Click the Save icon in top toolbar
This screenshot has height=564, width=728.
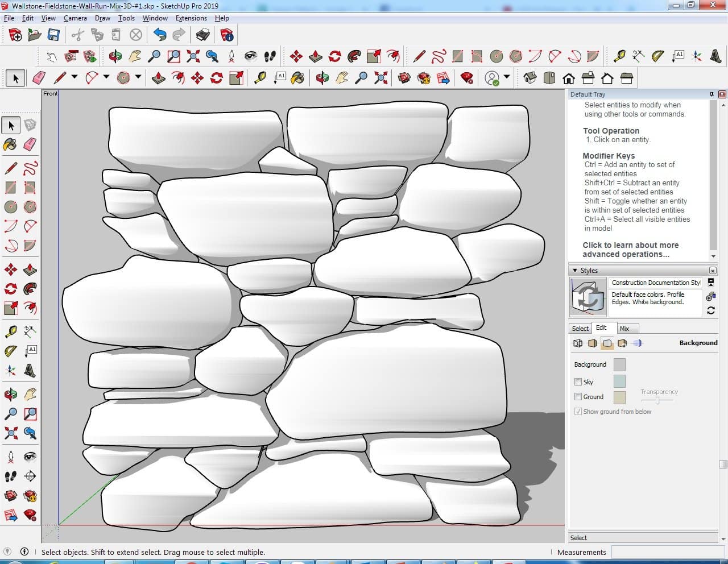(x=53, y=35)
